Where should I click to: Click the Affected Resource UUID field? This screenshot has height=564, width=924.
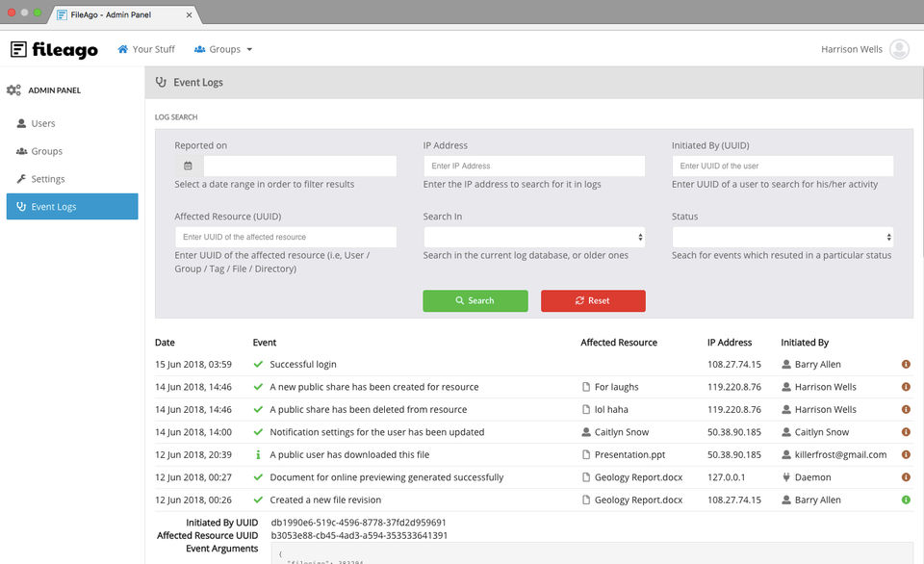pyautogui.click(x=286, y=237)
